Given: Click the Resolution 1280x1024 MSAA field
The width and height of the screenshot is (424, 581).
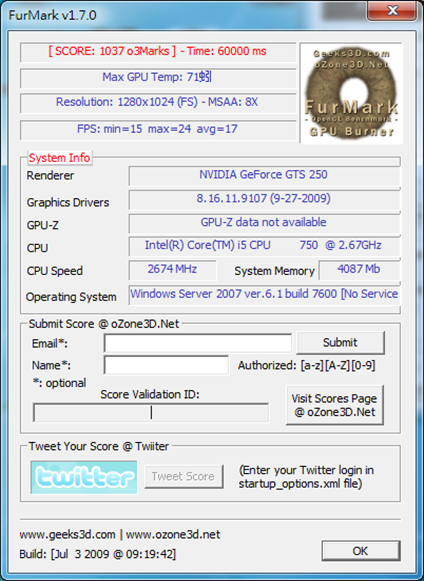Looking at the screenshot, I should tap(158, 103).
